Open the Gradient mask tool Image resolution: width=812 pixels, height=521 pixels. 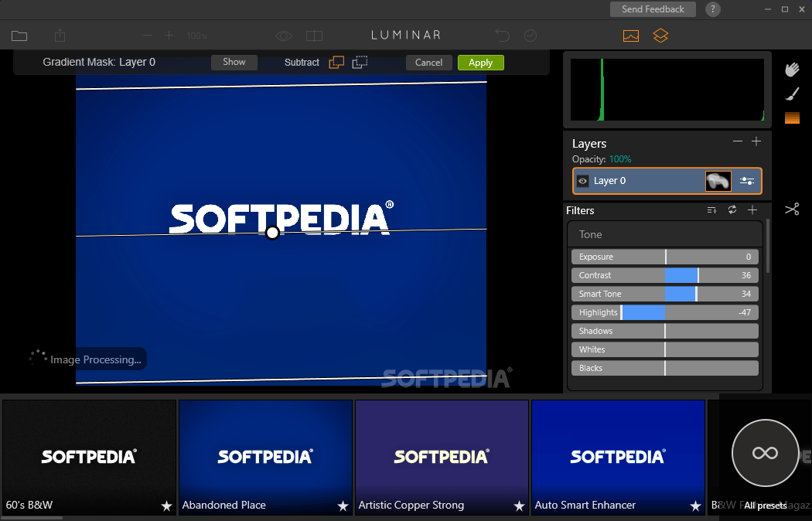792,117
